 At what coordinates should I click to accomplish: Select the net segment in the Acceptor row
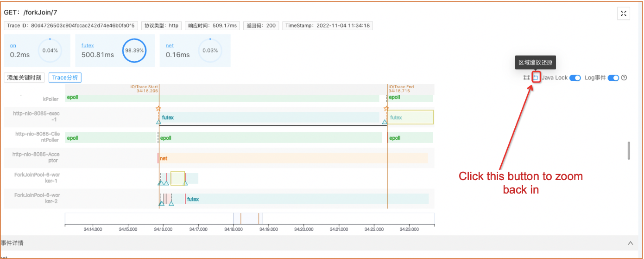click(x=292, y=158)
